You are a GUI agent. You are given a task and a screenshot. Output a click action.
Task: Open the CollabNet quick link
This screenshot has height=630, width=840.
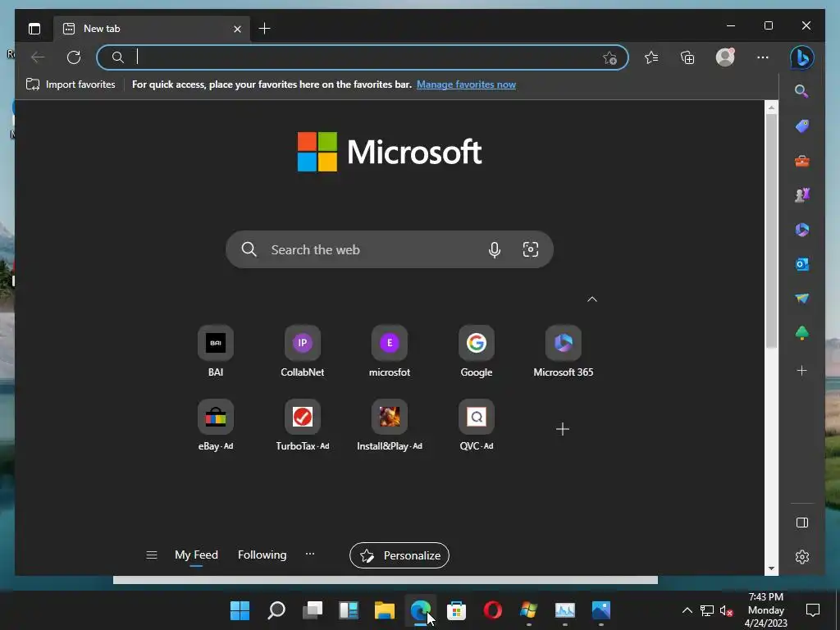302,351
